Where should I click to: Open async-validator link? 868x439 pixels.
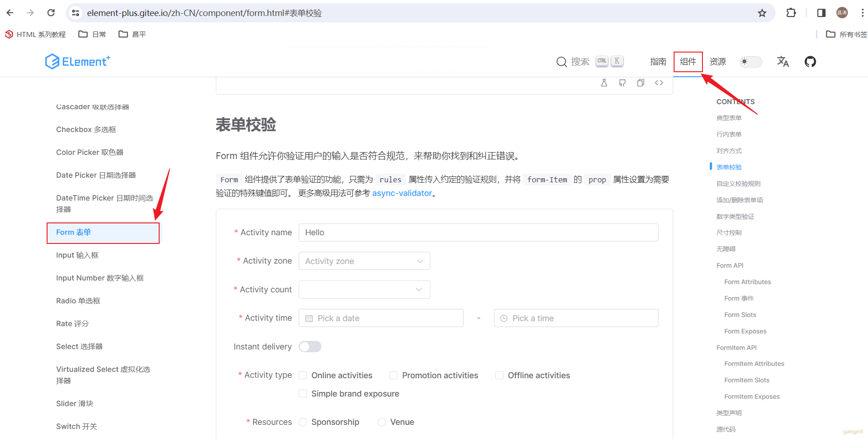click(402, 193)
